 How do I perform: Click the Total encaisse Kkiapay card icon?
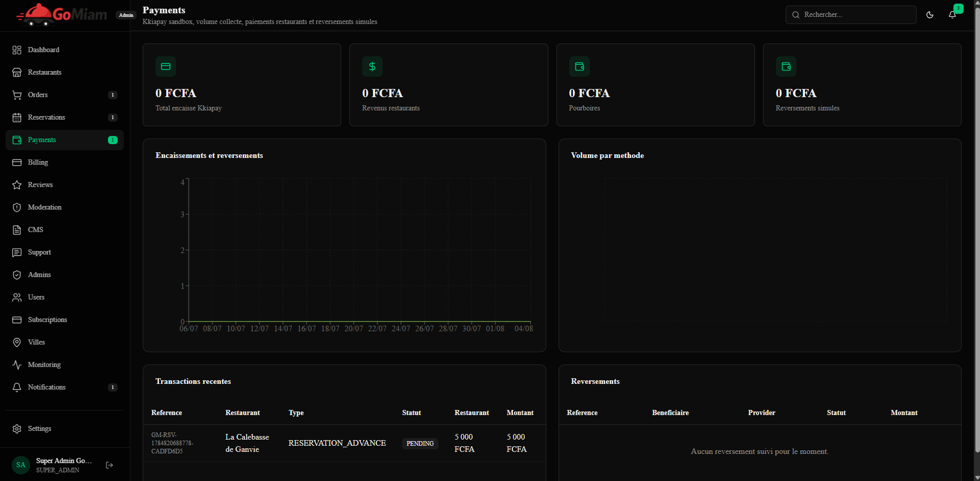pos(166,66)
